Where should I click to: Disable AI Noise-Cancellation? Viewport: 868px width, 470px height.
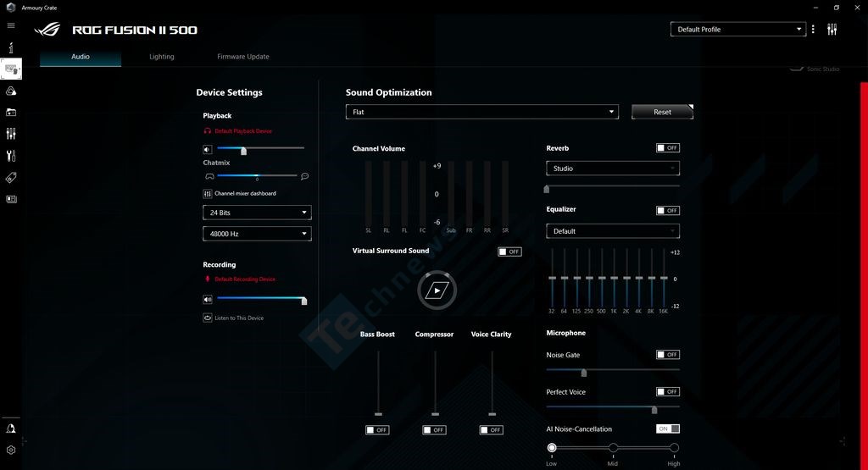(x=668, y=429)
